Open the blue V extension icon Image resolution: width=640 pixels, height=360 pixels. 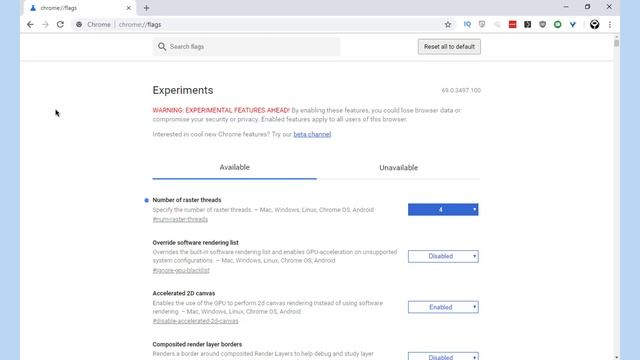[x=573, y=24]
